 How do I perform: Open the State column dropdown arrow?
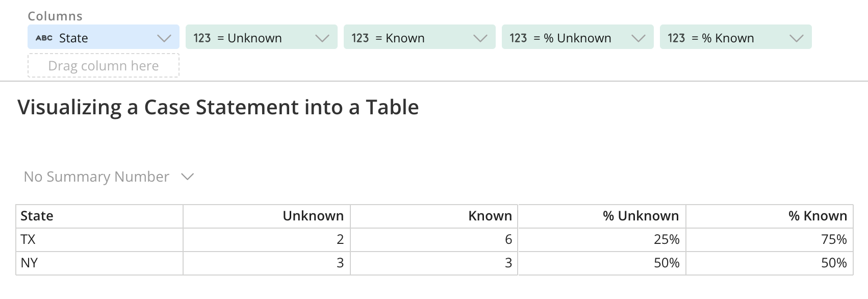[164, 38]
